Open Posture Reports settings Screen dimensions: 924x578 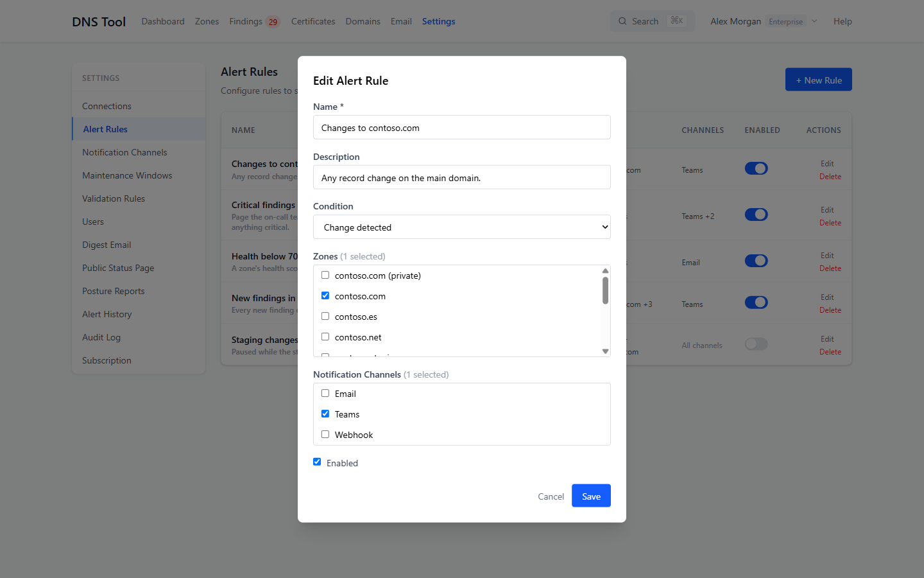click(139, 291)
